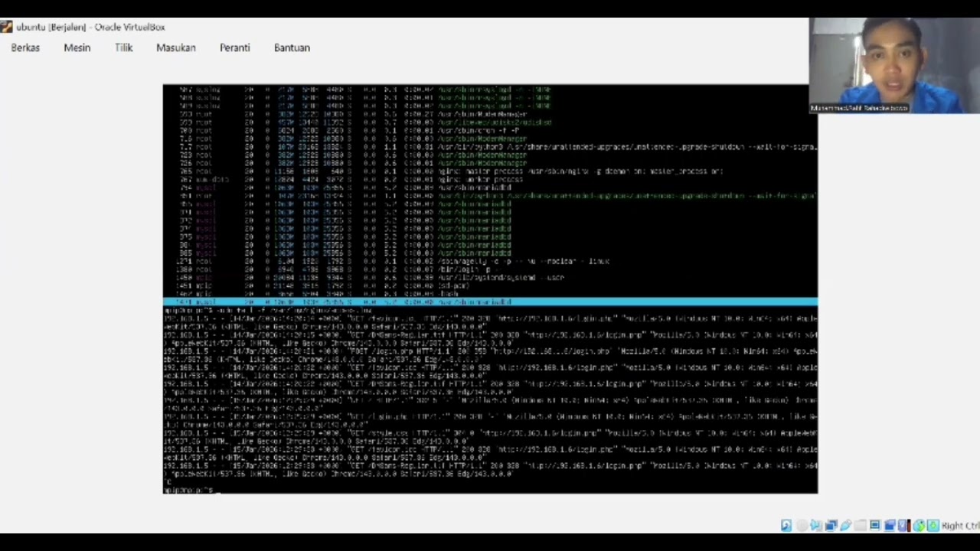
Task: Click the '-bash' process row
Action: pos(490,294)
